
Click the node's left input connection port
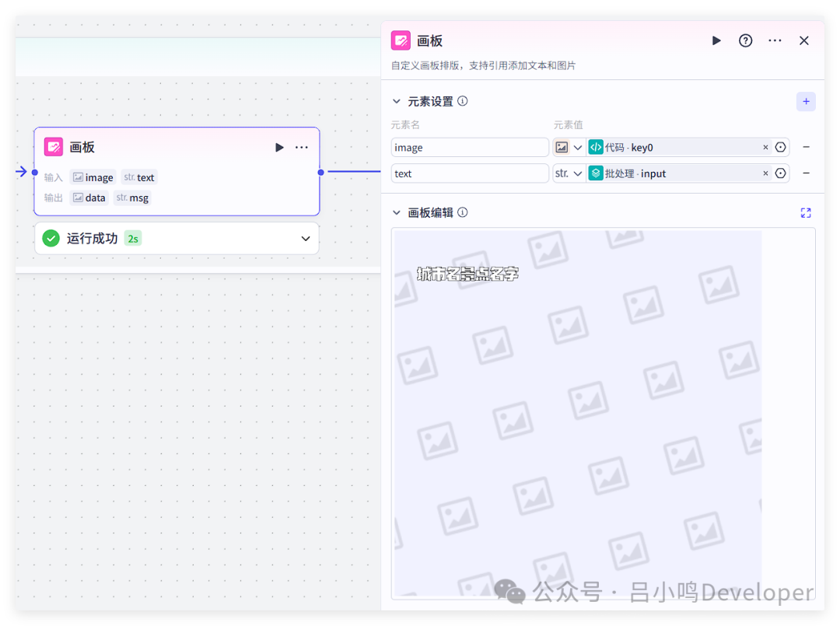(35, 173)
